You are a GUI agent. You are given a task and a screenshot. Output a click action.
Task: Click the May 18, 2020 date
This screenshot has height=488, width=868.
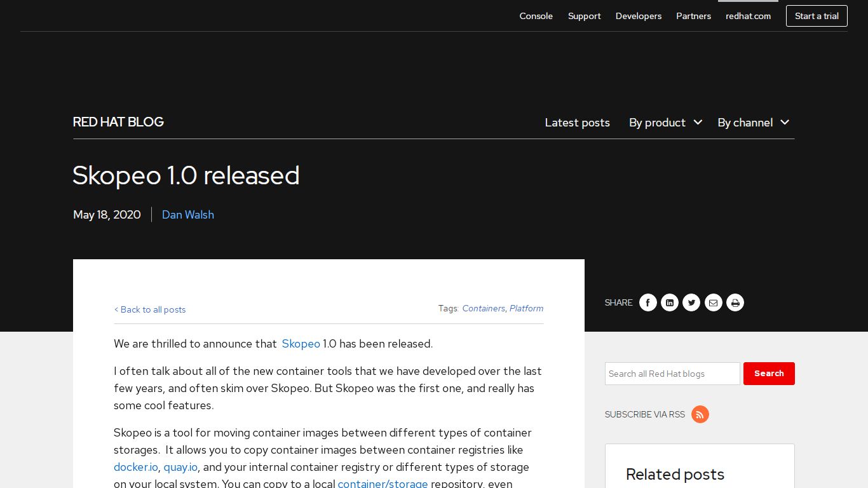pos(107,215)
